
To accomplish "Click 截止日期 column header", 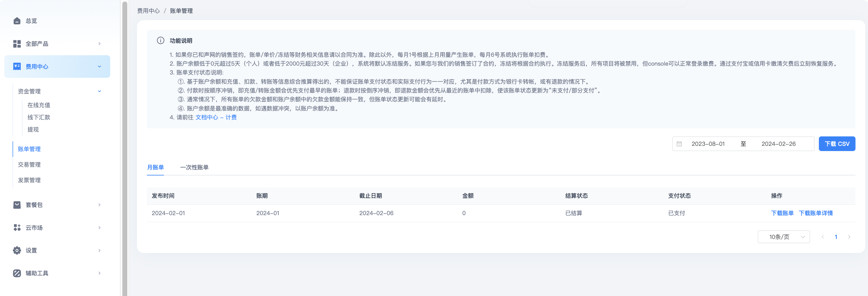I will coord(370,196).
